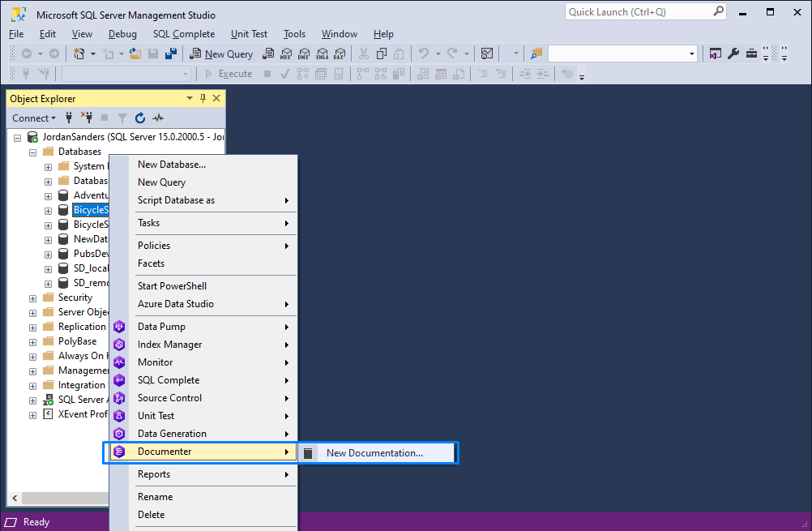Open the Edit menu
The height and width of the screenshot is (531, 812).
[48, 34]
